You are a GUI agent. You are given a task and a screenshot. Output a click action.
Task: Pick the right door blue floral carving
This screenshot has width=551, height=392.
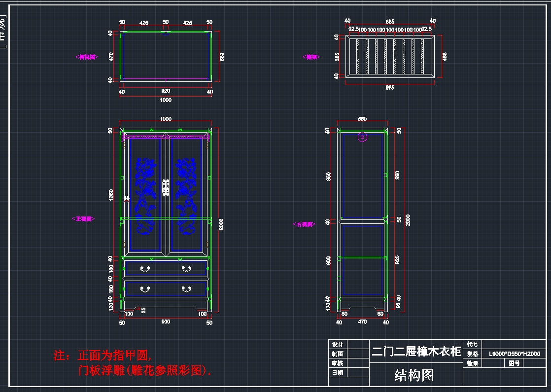186,196
